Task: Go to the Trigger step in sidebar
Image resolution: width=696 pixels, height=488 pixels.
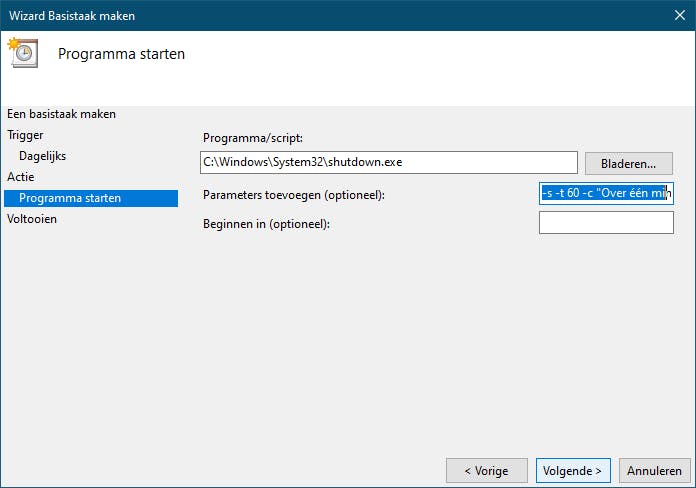Action: pos(25,135)
